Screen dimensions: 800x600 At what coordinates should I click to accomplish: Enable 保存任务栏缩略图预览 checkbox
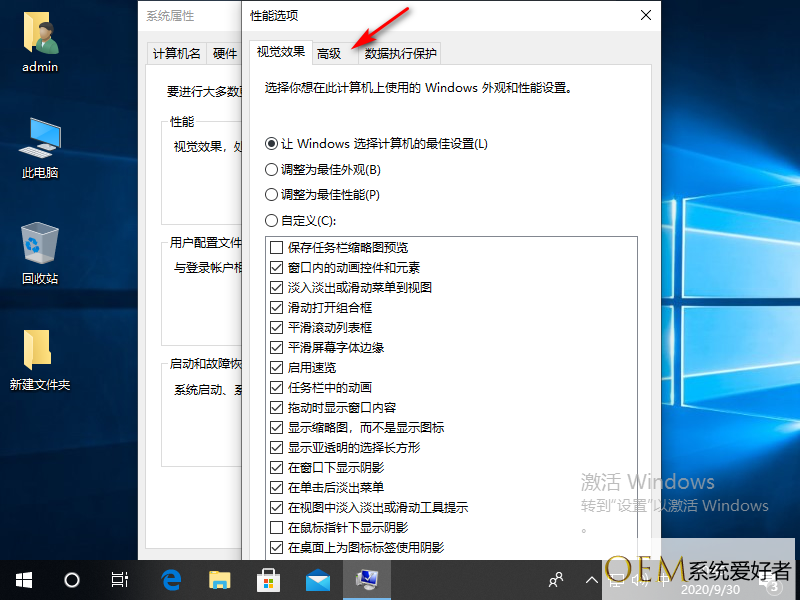click(x=277, y=247)
